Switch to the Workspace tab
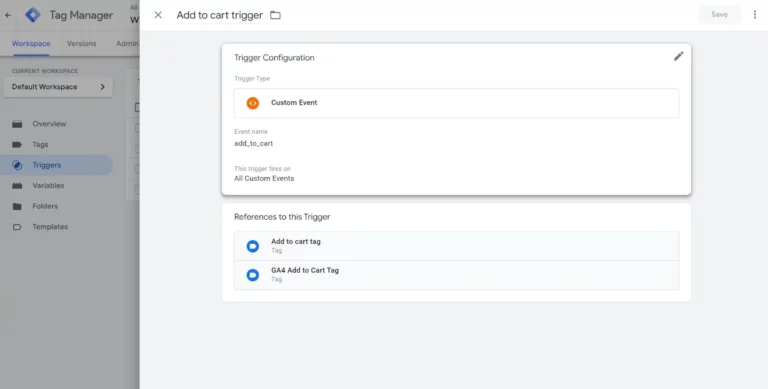The image size is (768, 389). (31, 44)
